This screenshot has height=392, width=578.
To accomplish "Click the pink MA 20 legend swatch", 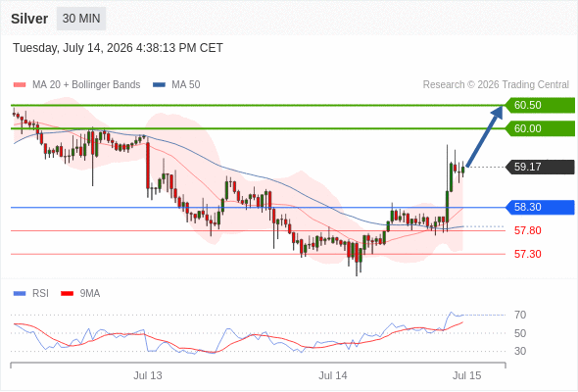I will [20, 85].
